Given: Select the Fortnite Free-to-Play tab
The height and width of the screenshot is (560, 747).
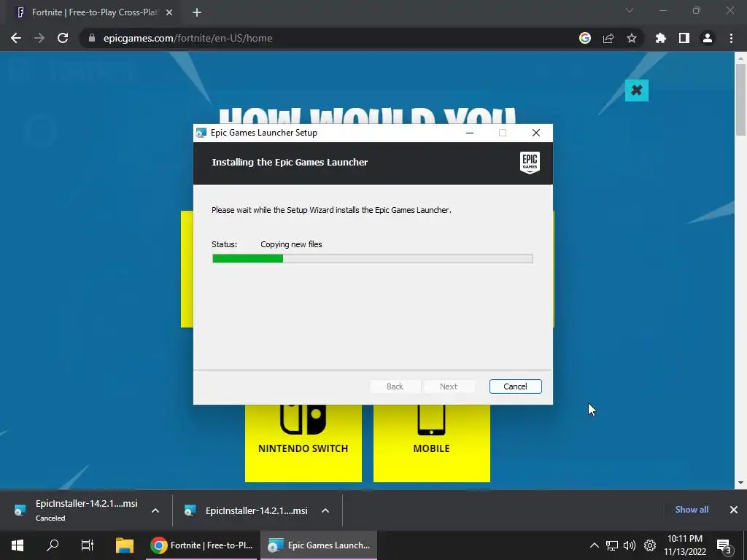Looking at the screenshot, I should [94, 12].
